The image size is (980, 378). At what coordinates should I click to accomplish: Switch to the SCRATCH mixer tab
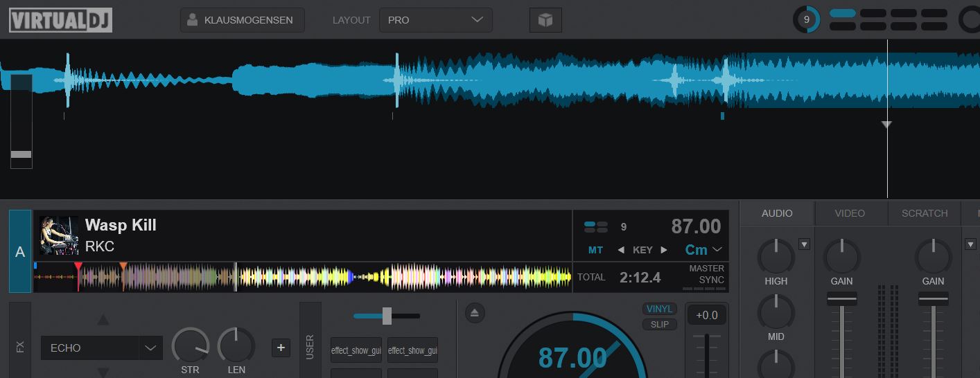click(x=924, y=213)
